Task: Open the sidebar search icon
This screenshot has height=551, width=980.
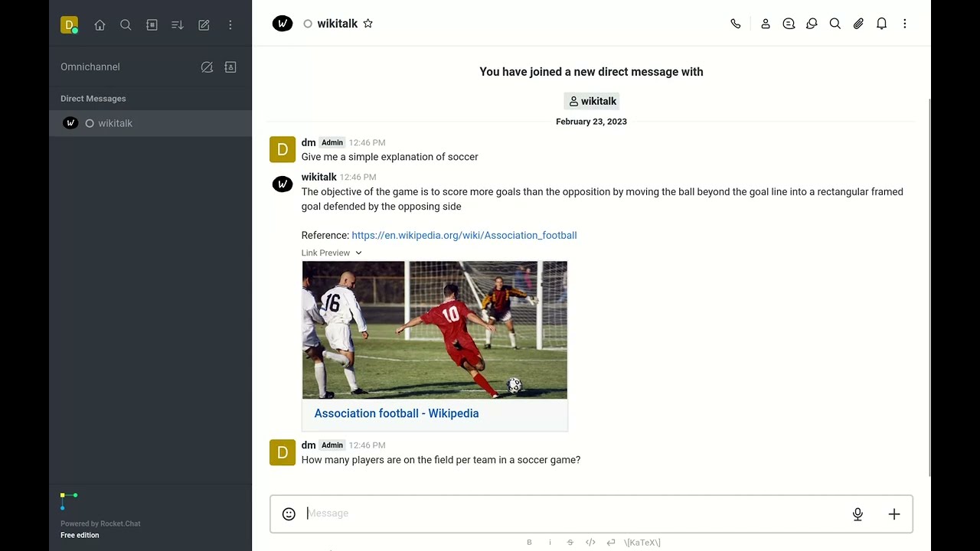Action: click(126, 25)
